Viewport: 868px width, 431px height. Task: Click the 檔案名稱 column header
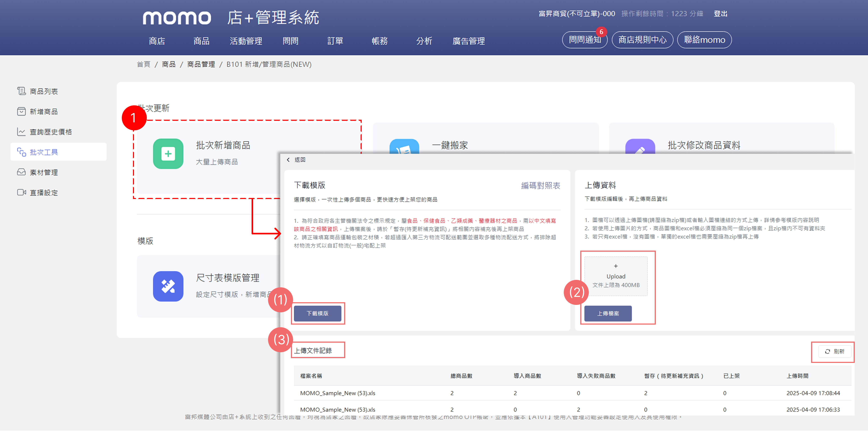[311, 376]
